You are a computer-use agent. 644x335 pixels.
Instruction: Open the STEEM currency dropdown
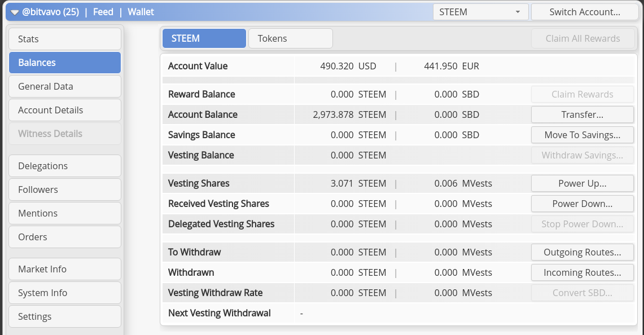pos(480,12)
